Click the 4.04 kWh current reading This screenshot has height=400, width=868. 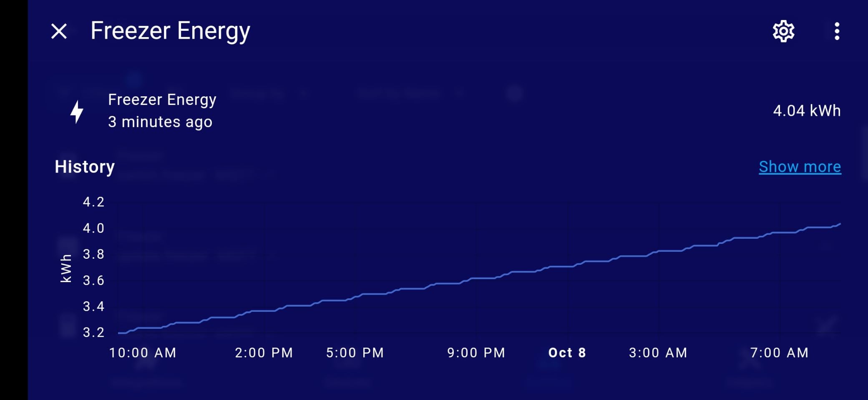tap(806, 111)
